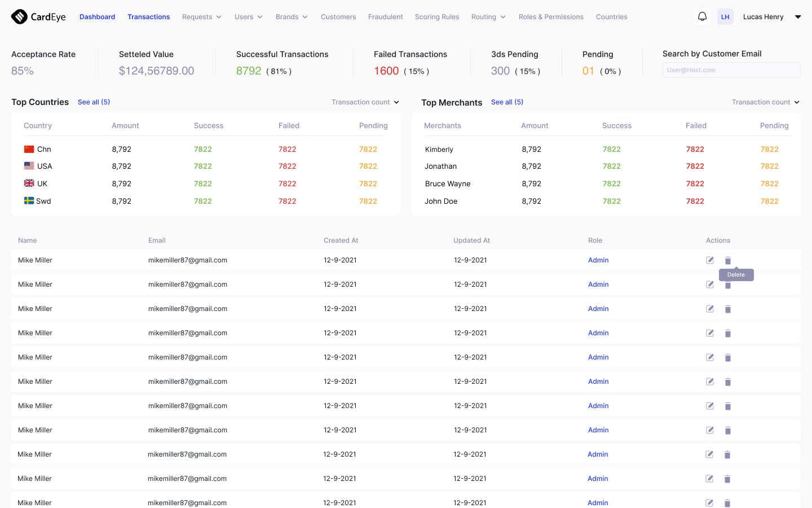Image resolution: width=812 pixels, height=508 pixels.
Task: Click the Acceptance Rate 85% stat
Action: point(22,71)
